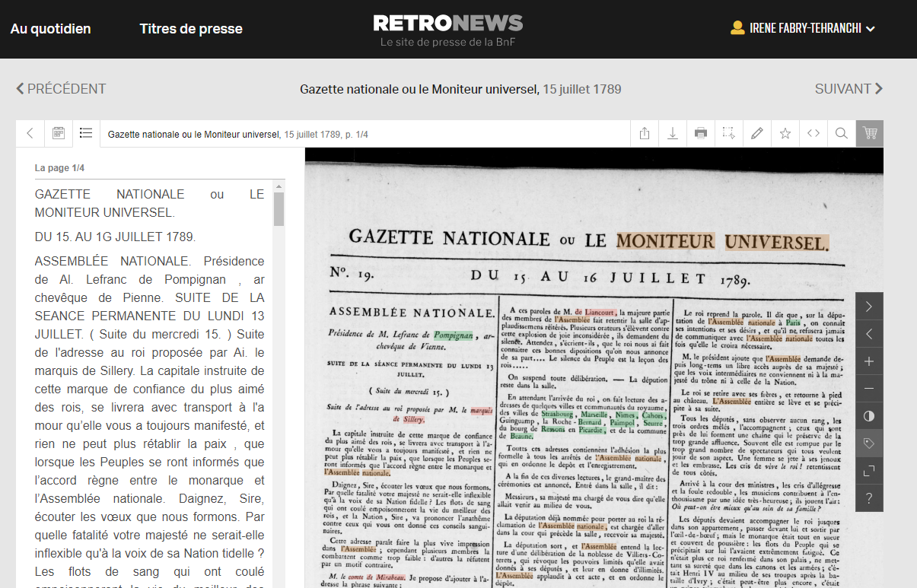The width and height of the screenshot is (917, 588).
Task: Add the issue to favorites
Action: (785, 133)
